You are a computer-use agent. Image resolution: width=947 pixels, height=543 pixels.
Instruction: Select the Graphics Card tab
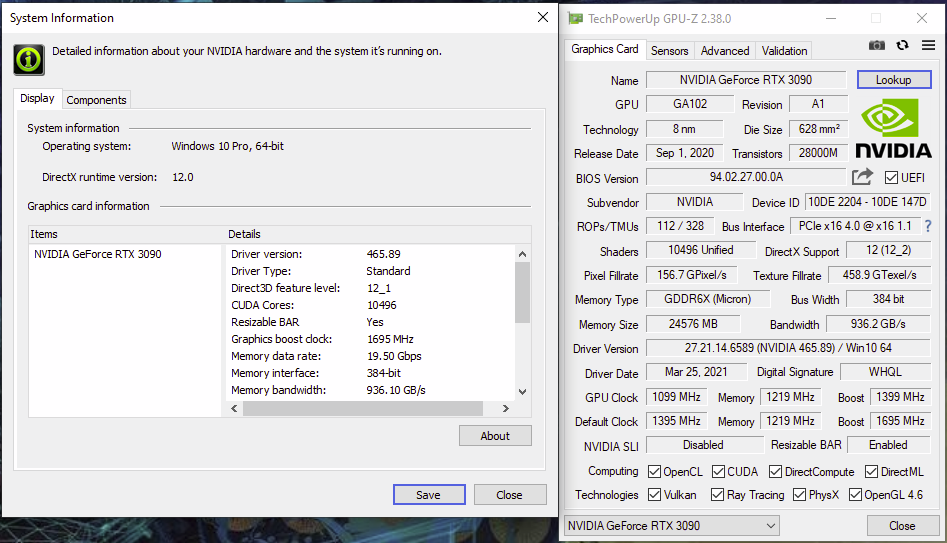605,49
